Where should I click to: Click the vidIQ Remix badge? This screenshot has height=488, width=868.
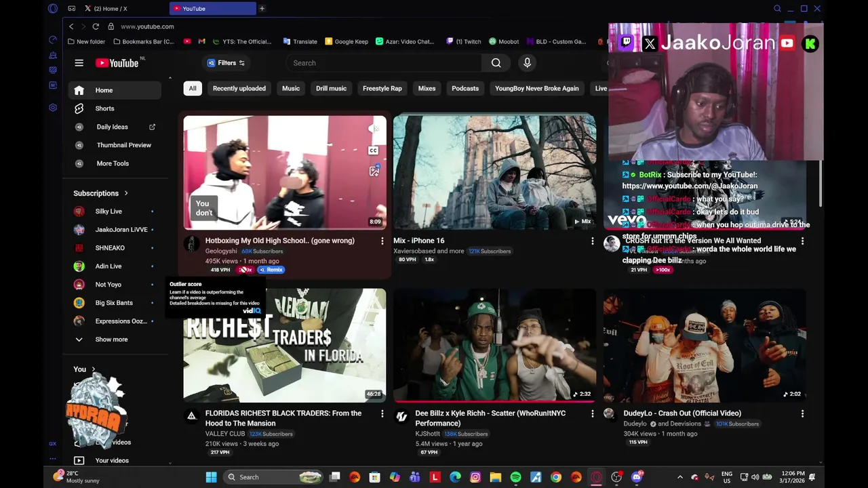click(271, 270)
